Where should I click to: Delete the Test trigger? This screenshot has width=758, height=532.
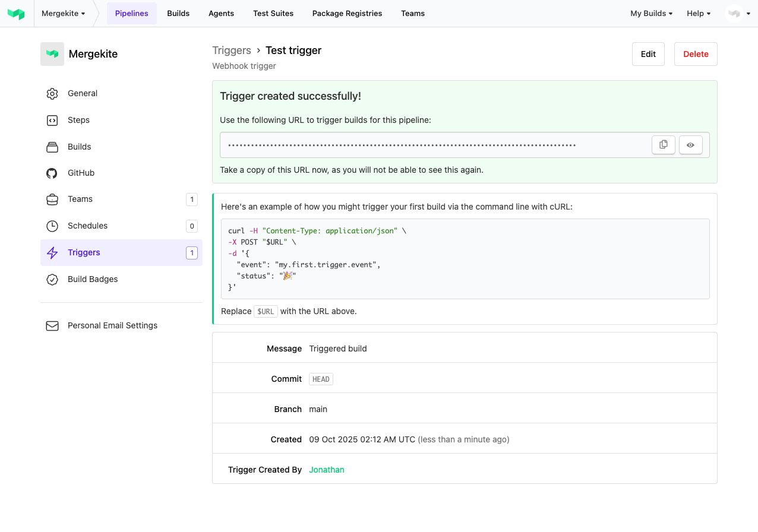[x=695, y=54]
